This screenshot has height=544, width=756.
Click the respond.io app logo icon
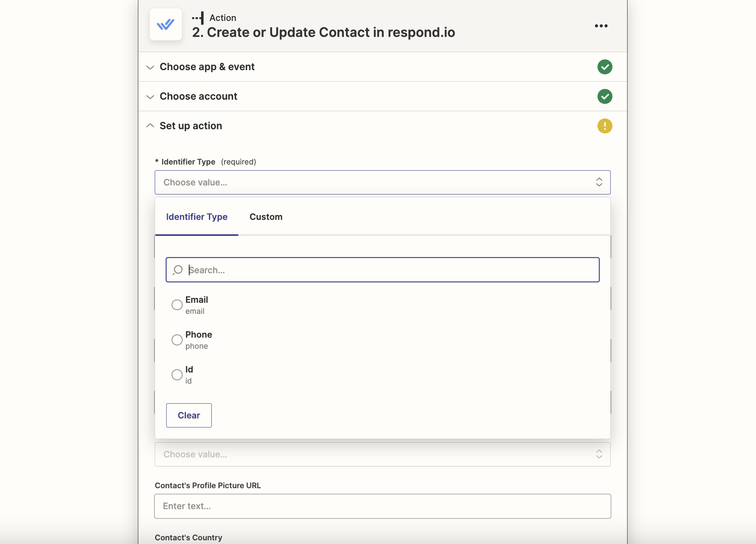coord(166,25)
